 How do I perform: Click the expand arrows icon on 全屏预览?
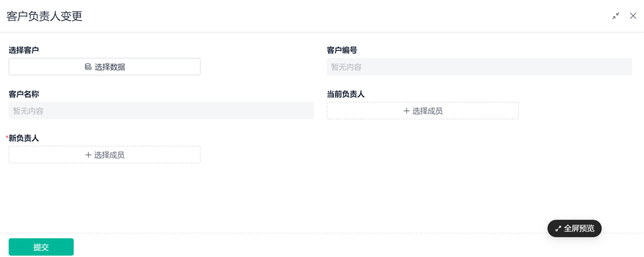(x=558, y=229)
